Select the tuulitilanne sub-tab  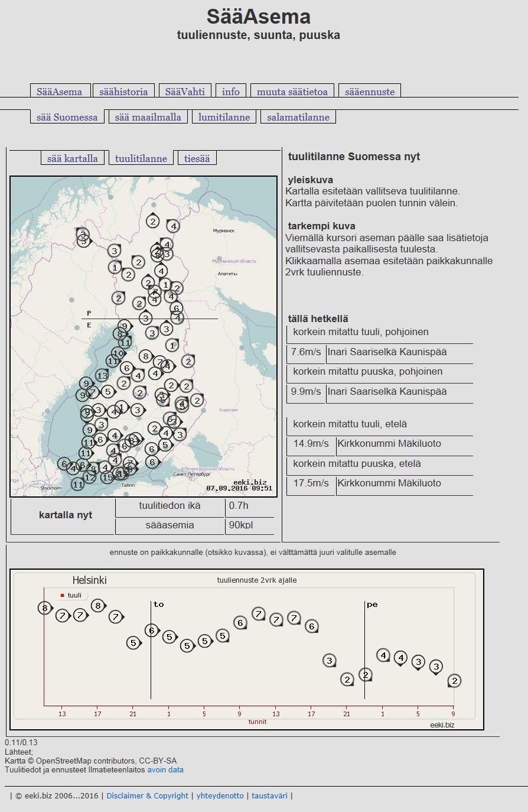point(141,158)
